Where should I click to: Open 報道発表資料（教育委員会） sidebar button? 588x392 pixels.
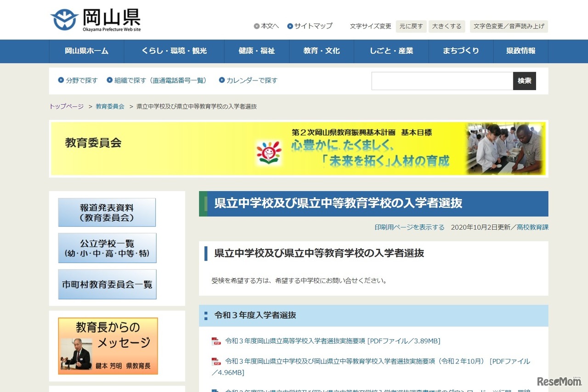click(x=107, y=212)
